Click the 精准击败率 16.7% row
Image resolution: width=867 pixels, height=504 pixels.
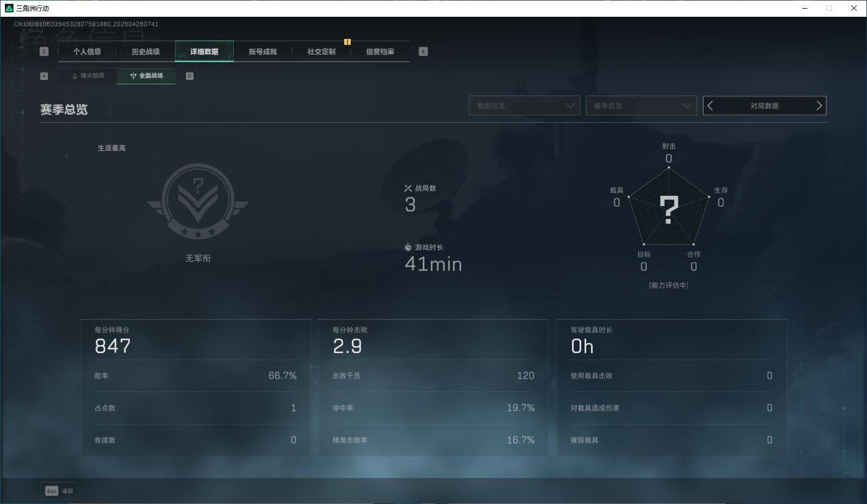click(433, 440)
